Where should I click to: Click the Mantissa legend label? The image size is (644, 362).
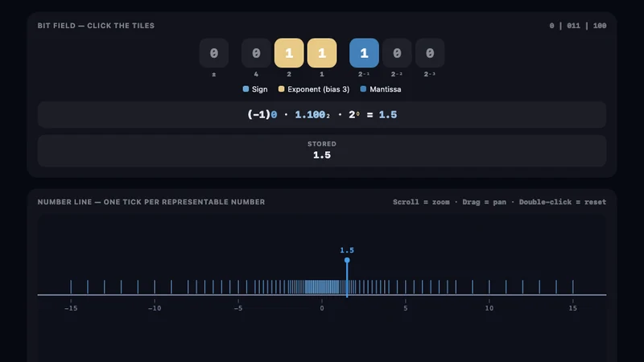pyautogui.click(x=386, y=89)
